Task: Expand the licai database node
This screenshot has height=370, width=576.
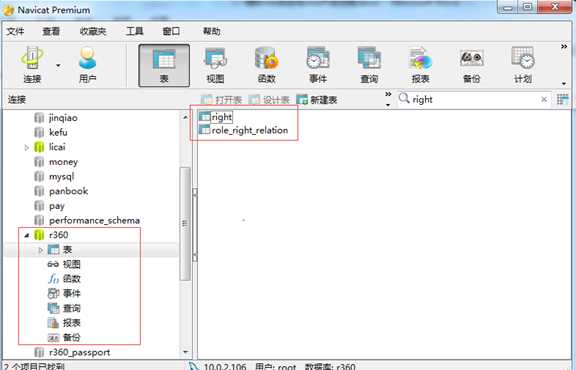Action: point(26,147)
